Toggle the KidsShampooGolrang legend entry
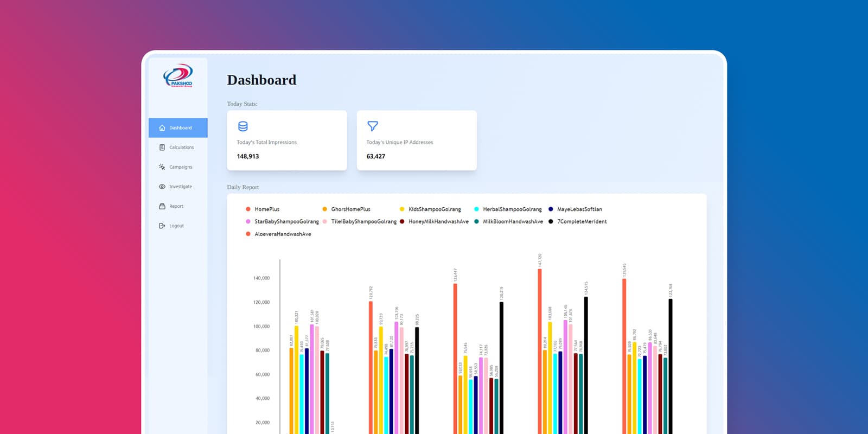 click(430, 209)
